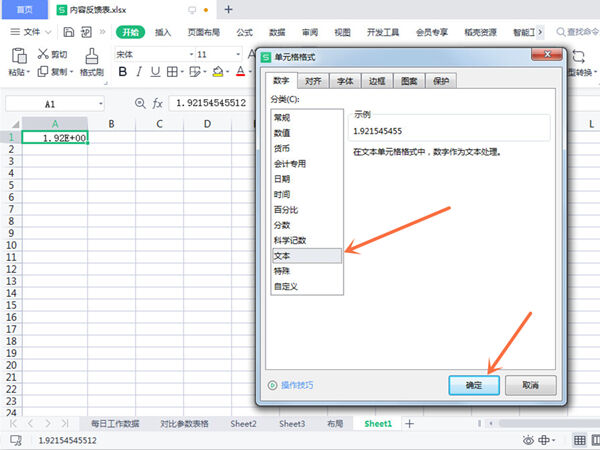Expand more quick access toolbar items

pyautogui.click(x=102, y=32)
